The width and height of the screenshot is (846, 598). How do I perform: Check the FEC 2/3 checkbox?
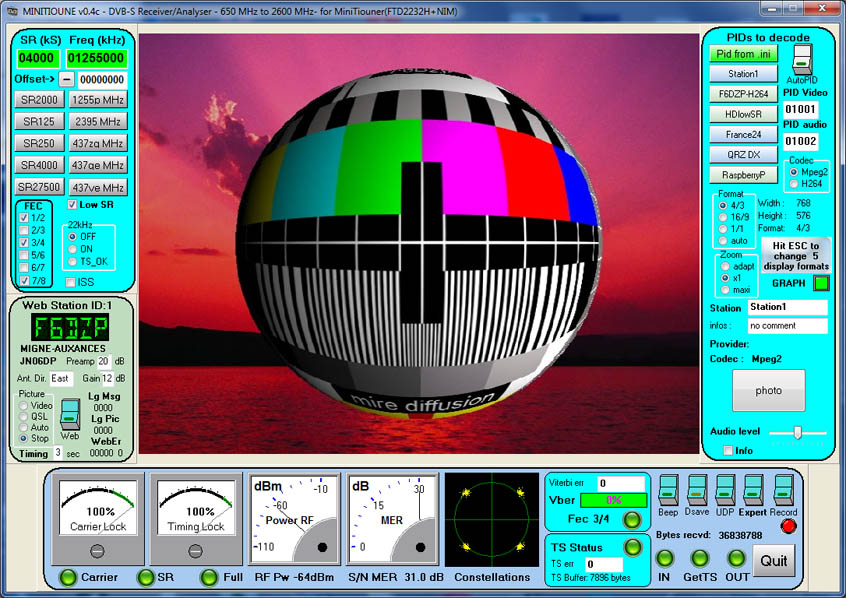coord(25,230)
